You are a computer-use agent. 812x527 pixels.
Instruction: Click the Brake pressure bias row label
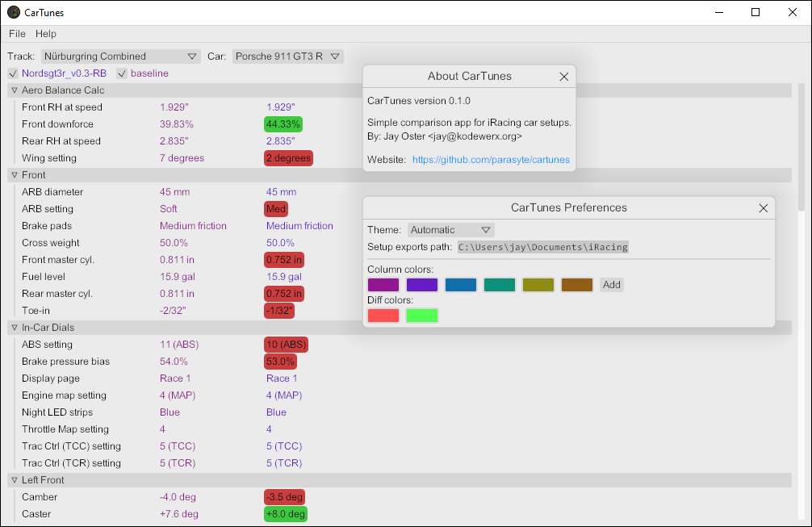pos(65,362)
